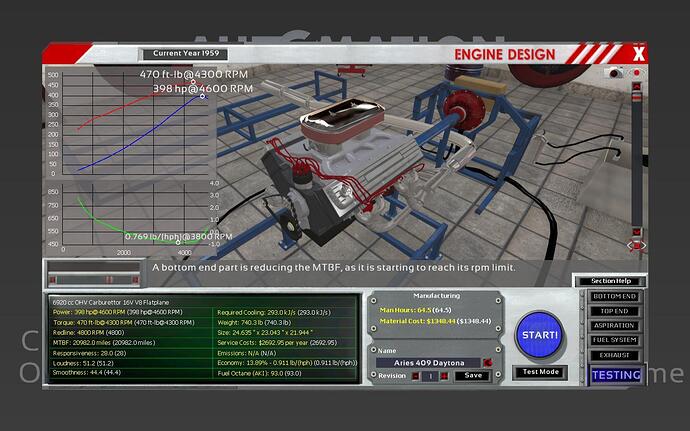The image size is (690, 431).
Task: Open the Bottom End section
Action: 614,297
